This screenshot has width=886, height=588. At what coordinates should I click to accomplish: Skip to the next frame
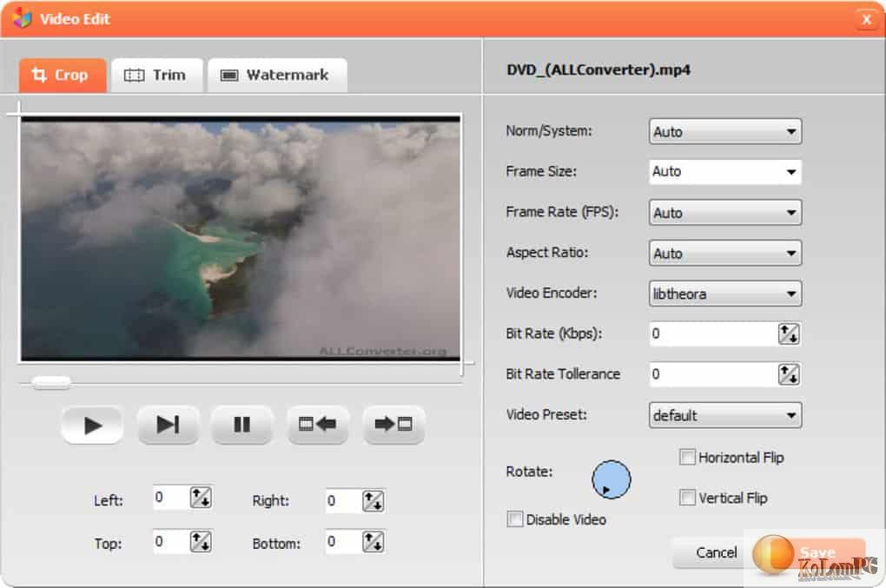168,425
